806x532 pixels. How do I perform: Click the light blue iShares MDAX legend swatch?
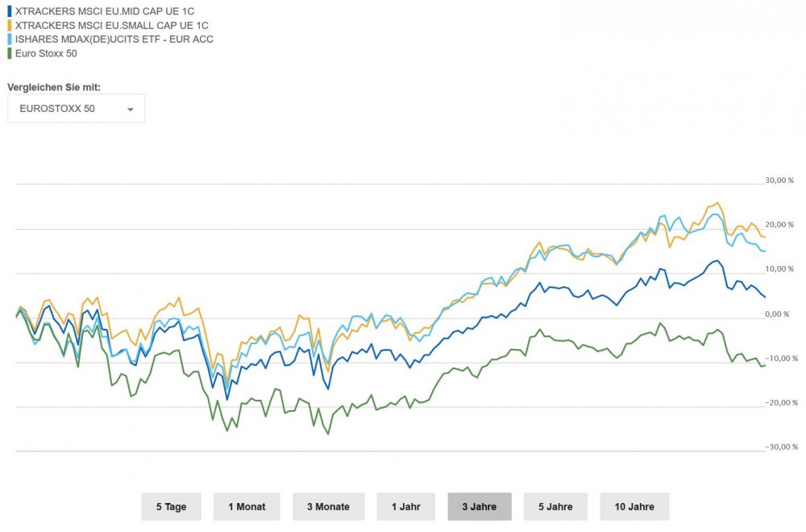point(10,39)
